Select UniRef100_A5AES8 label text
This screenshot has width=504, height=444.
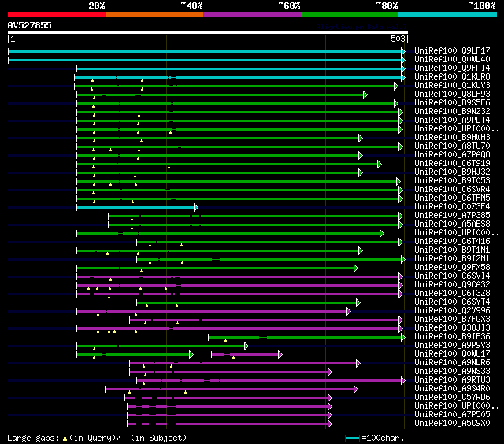[x=452, y=224]
